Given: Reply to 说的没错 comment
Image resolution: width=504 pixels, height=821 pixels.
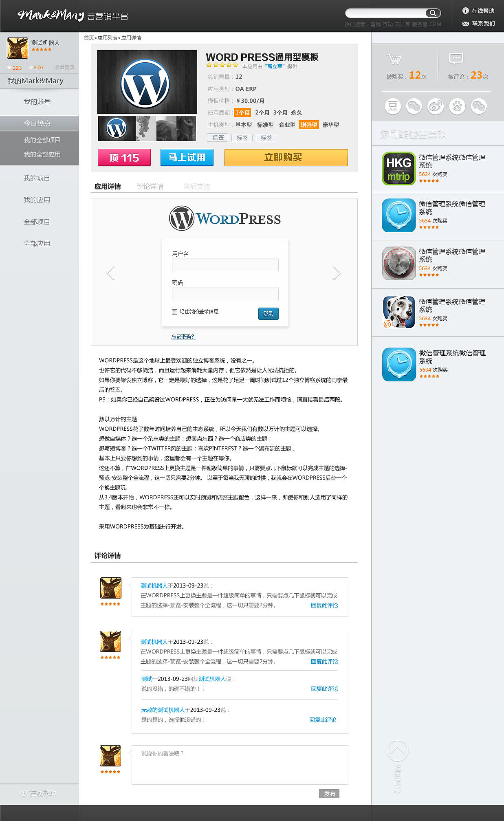Looking at the screenshot, I should [324, 689].
